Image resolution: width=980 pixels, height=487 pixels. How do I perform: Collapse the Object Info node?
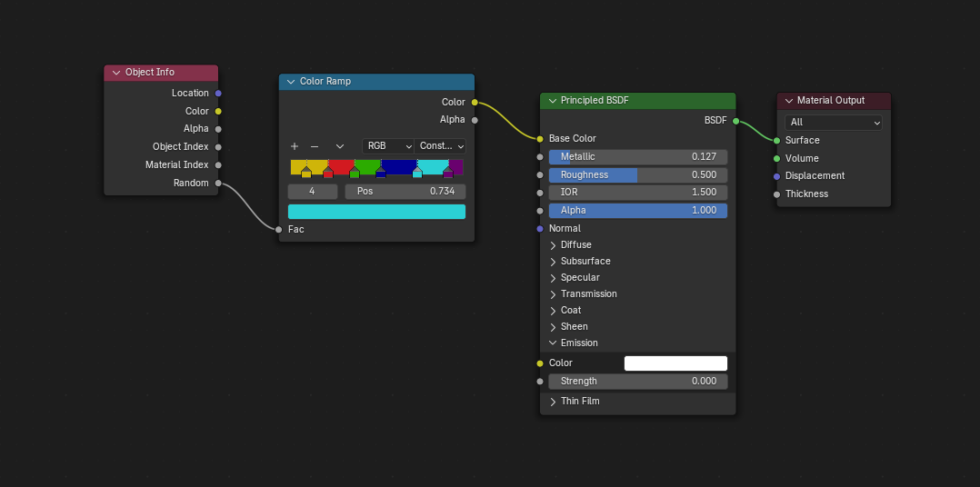(x=116, y=73)
